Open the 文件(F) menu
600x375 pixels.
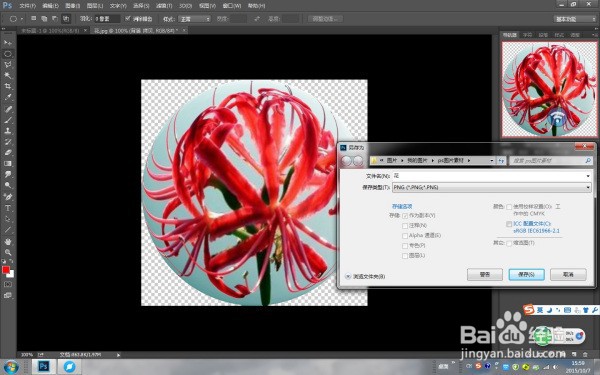[x=27, y=6]
